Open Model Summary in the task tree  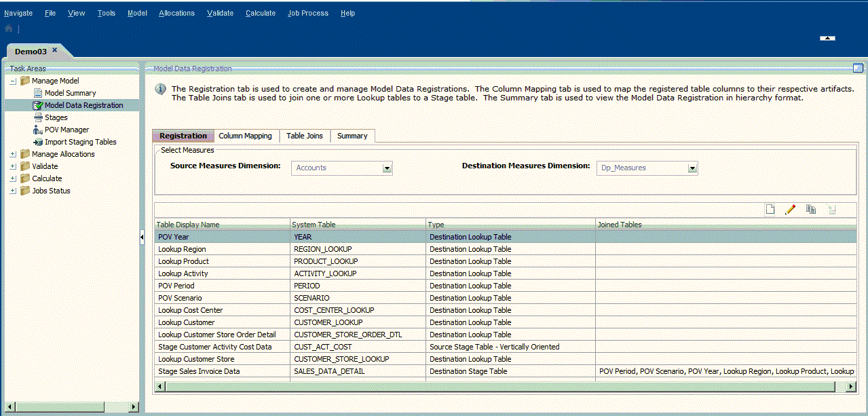(x=71, y=93)
